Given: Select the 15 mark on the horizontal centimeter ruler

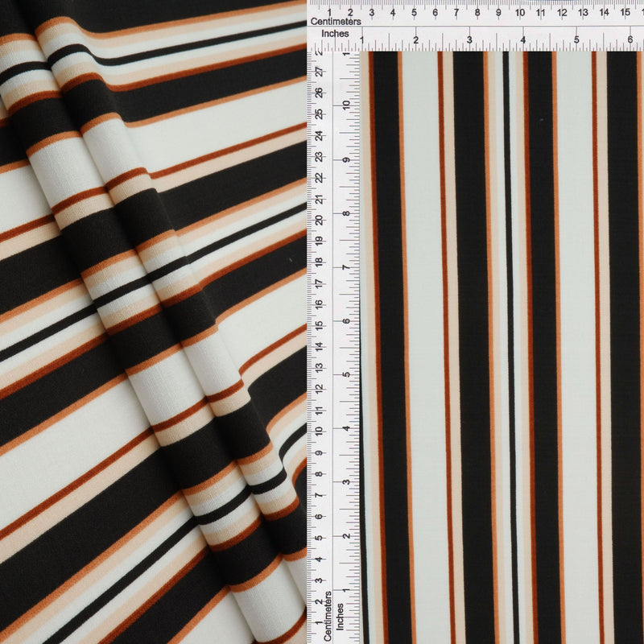Looking at the screenshot, I should click(x=625, y=12).
